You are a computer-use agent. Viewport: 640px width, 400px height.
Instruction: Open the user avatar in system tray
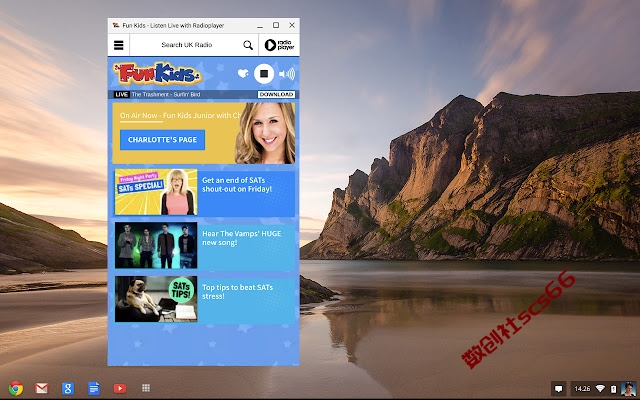[x=628, y=389]
